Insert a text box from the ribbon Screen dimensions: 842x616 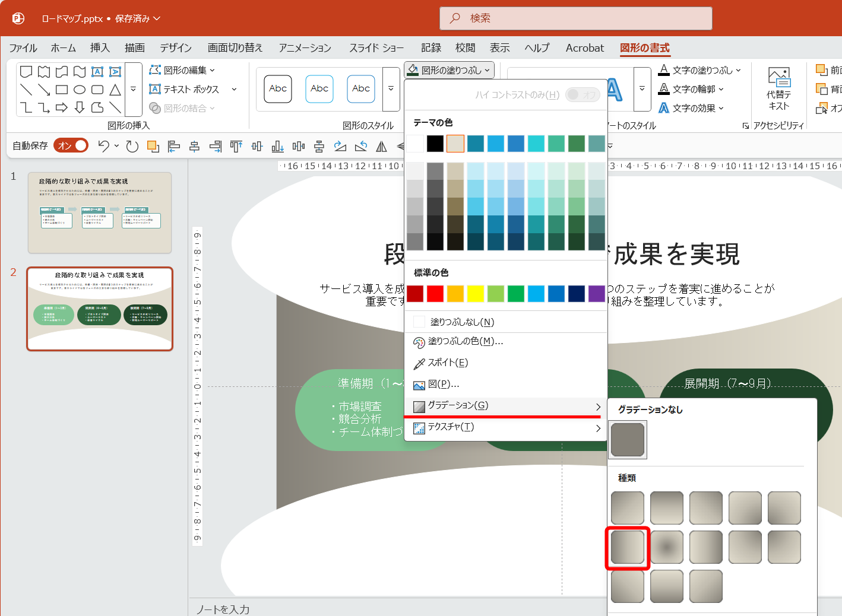pyautogui.click(x=187, y=89)
